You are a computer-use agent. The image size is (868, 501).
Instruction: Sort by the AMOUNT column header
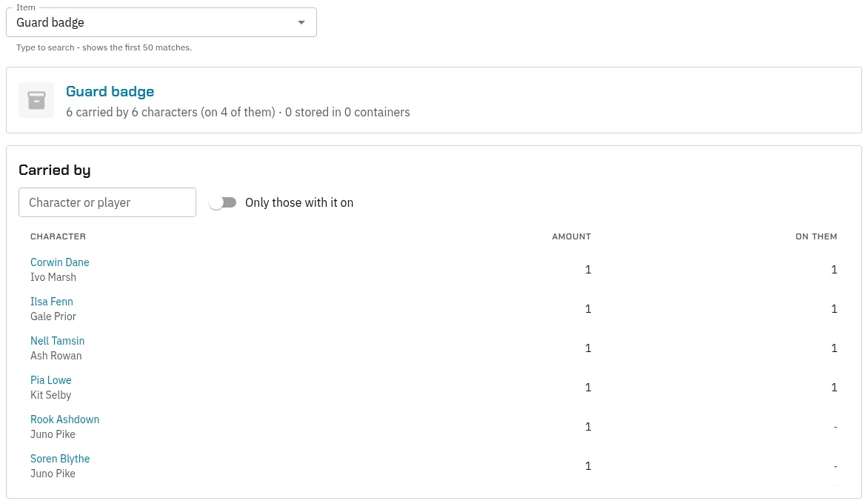[571, 236]
